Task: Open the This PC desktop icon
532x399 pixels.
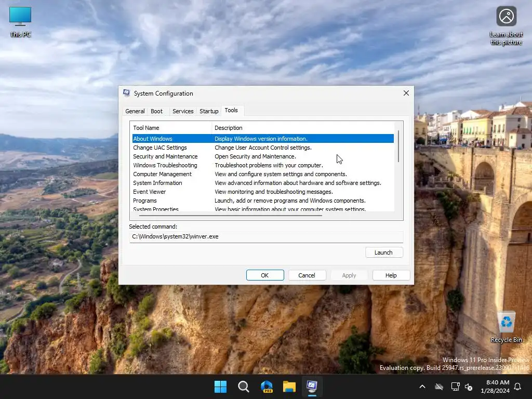Action: [20, 21]
